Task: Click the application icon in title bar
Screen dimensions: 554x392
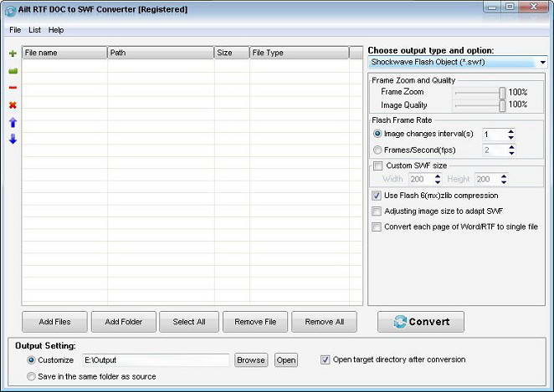Action: [x=10, y=11]
